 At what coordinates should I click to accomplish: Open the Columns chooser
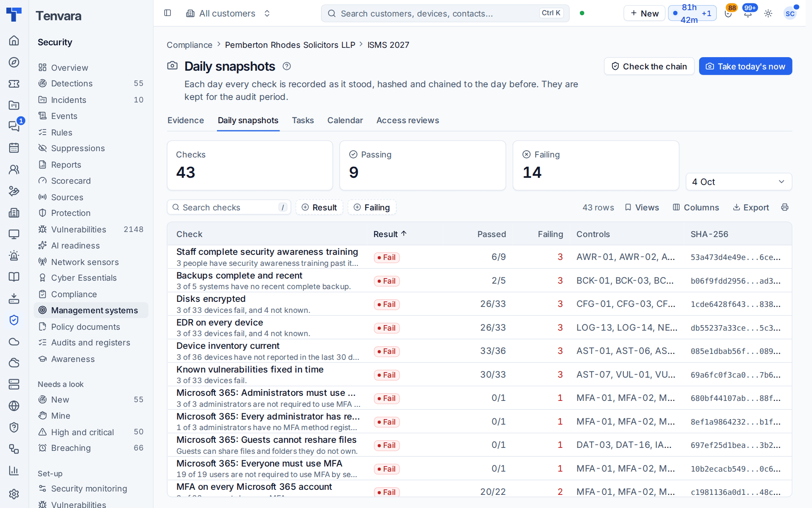[x=696, y=207]
